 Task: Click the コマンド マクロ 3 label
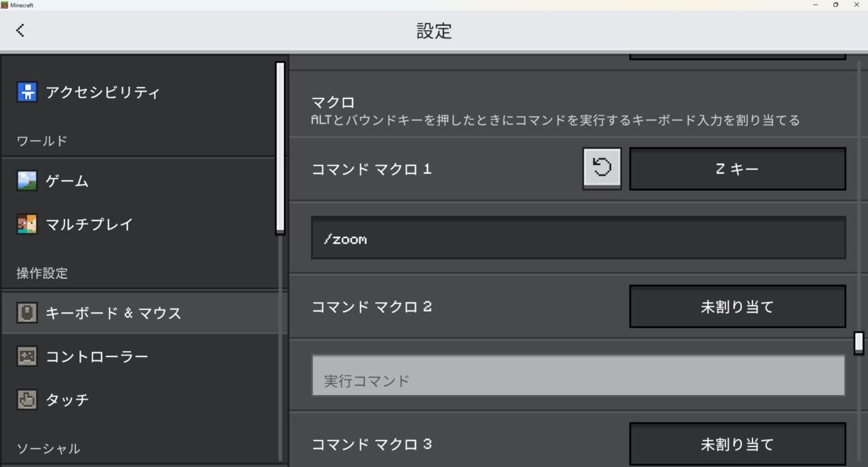pyautogui.click(x=372, y=445)
